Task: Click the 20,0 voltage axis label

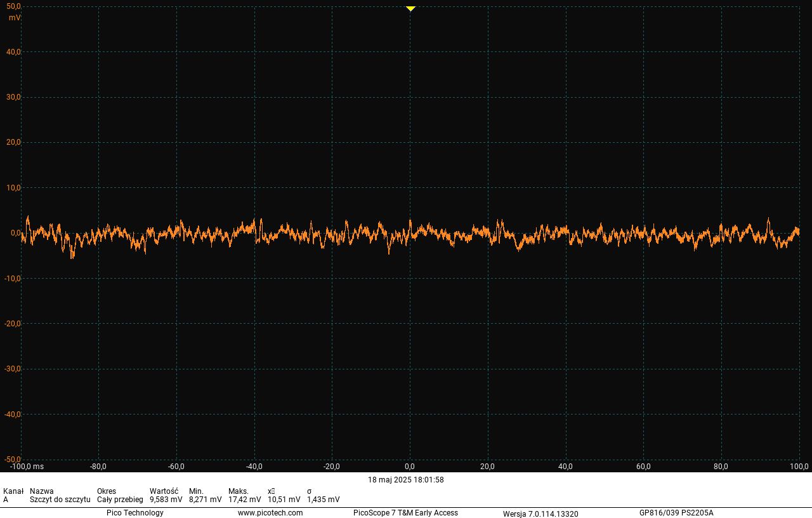Action: pyautogui.click(x=14, y=142)
